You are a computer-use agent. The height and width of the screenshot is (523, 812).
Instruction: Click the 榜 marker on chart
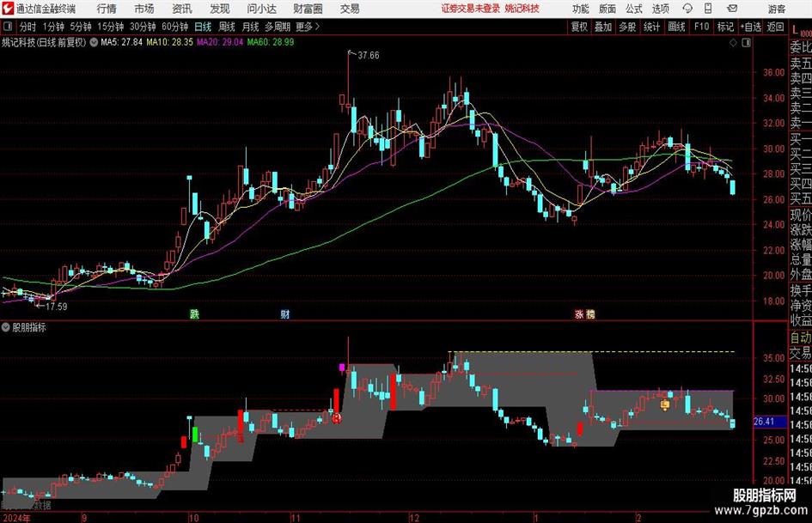click(590, 313)
